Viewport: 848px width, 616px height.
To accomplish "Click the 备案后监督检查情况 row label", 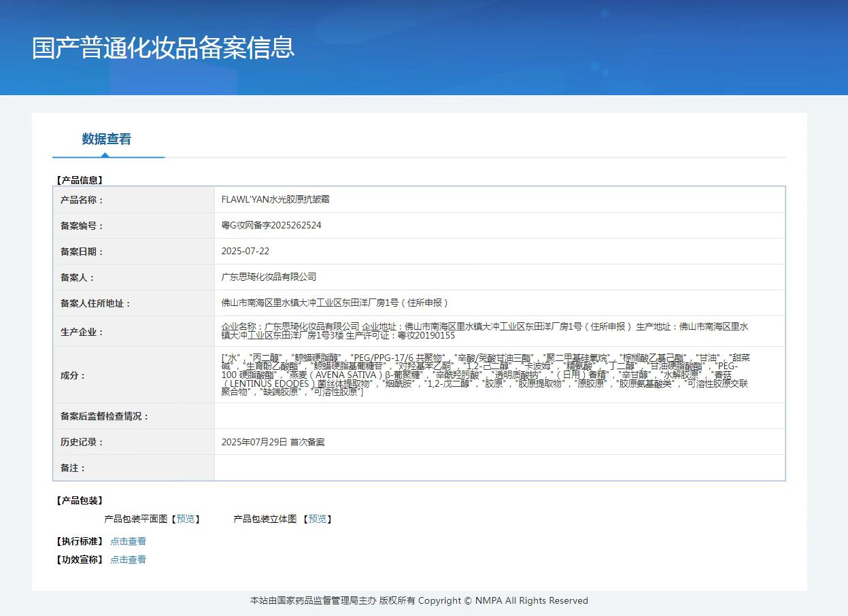I will pyautogui.click(x=105, y=416).
